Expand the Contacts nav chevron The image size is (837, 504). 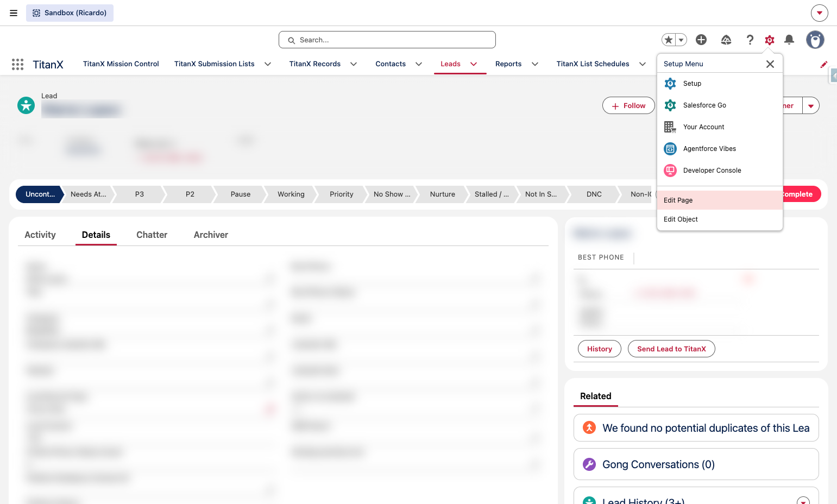[x=419, y=64]
